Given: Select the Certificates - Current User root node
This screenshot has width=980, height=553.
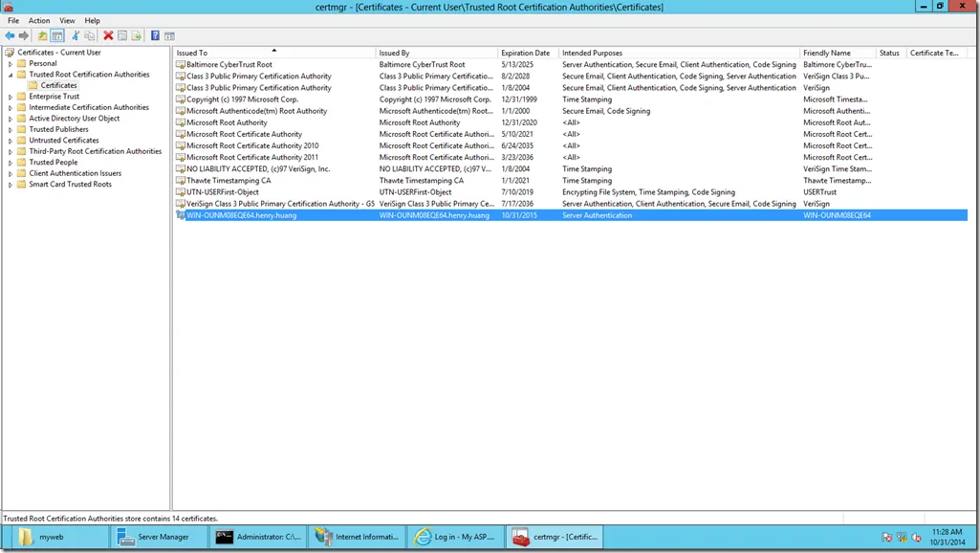Looking at the screenshot, I should 58,53.
